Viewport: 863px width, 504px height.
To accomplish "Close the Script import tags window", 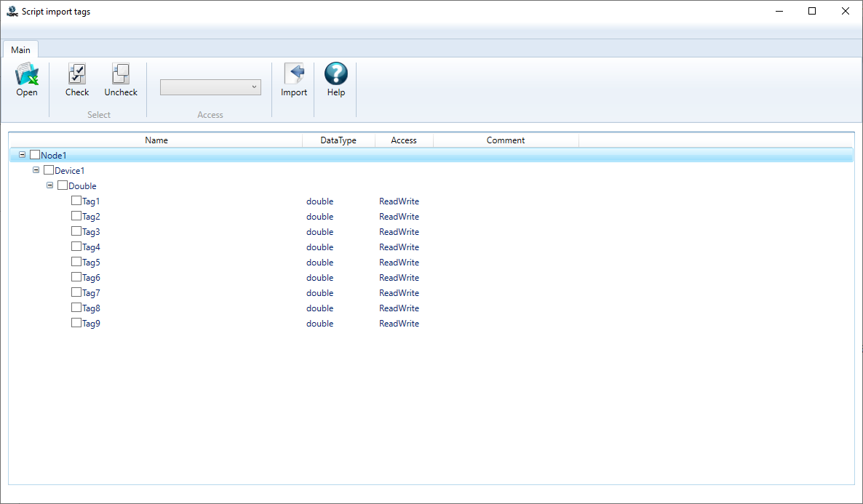I will (x=846, y=11).
